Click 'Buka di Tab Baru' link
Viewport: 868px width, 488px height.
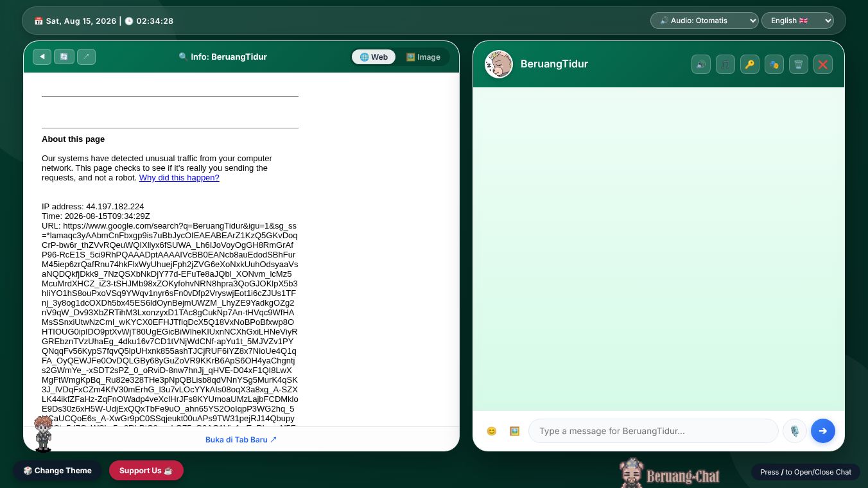click(241, 440)
